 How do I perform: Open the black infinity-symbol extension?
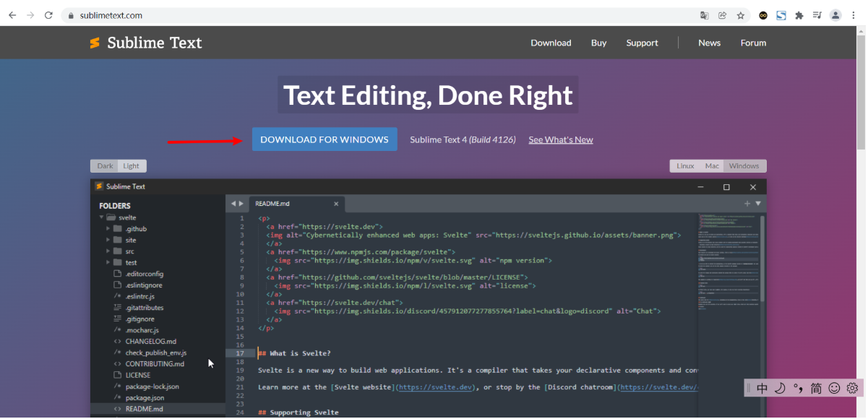pyautogui.click(x=763, y=15)
